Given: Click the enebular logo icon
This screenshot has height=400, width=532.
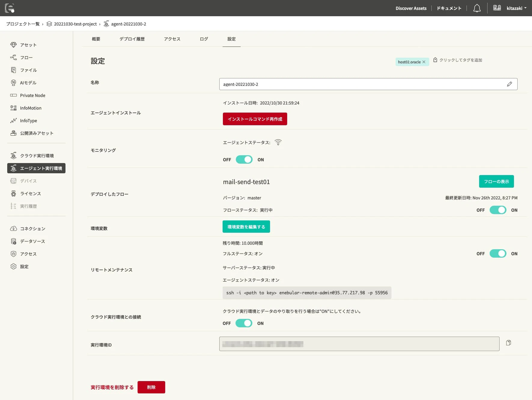Looking at the screenshot, I should point(10,8).
